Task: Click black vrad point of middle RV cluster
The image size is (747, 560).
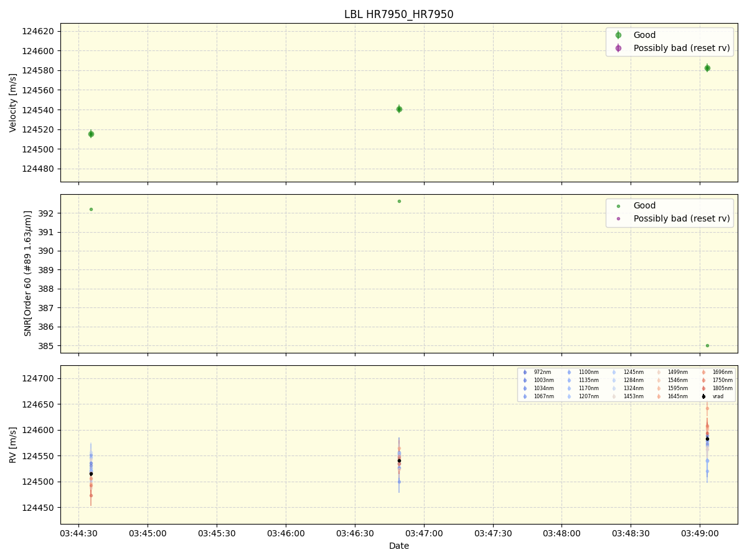Action: click(x=399, y=460)
